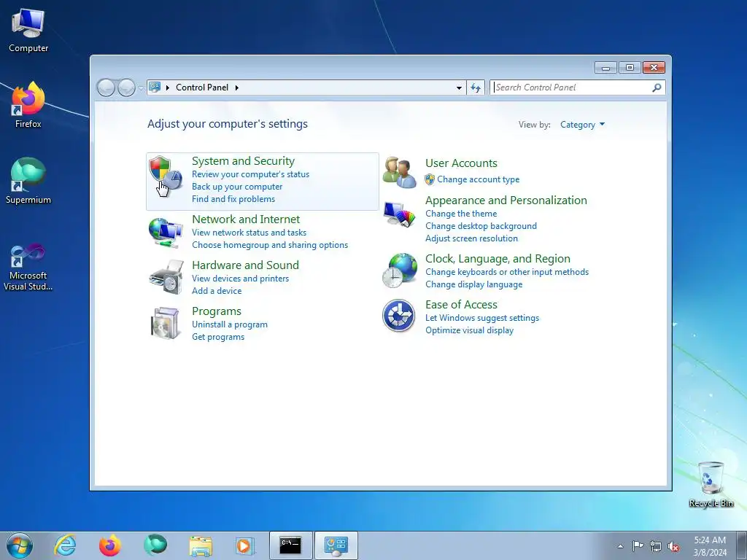This screenshot has width=747, height=560.
Task: Open the Hardware and Sound printer icon
Action: pyautogui.click(x=166, y=277)
